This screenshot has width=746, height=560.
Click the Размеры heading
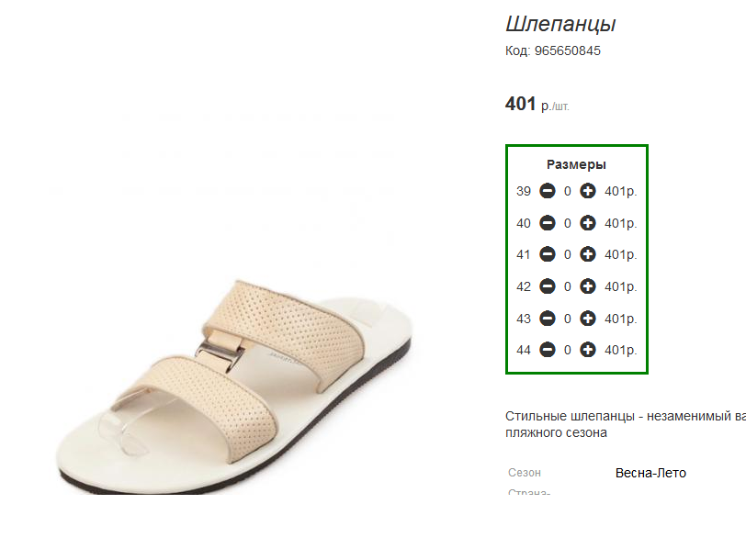[576, 164]
